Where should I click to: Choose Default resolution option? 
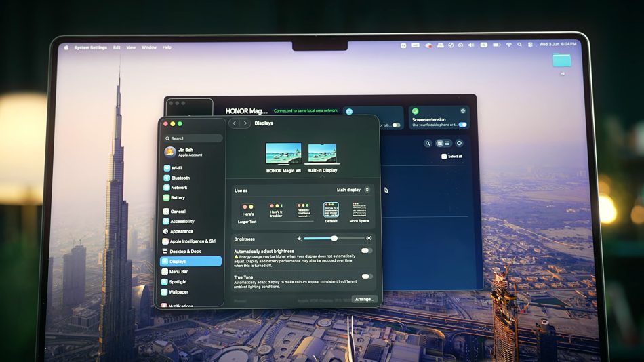(331, 212)
